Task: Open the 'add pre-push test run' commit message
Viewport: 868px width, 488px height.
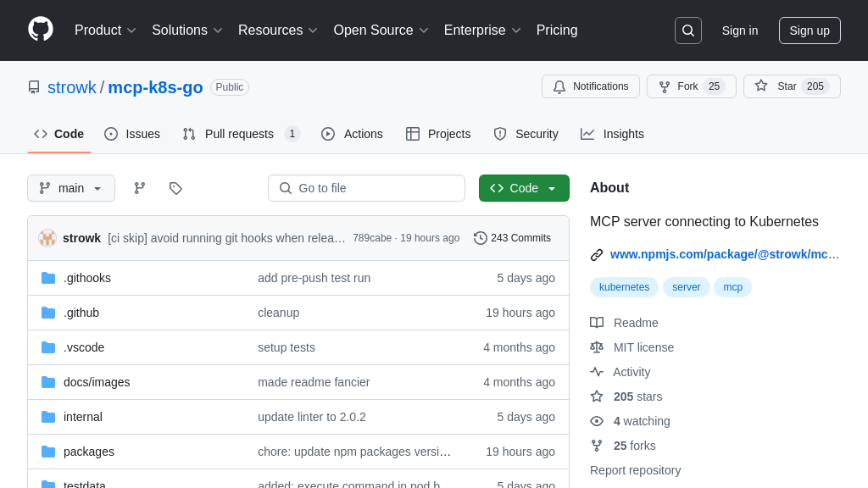Action: tap(314, 278)
